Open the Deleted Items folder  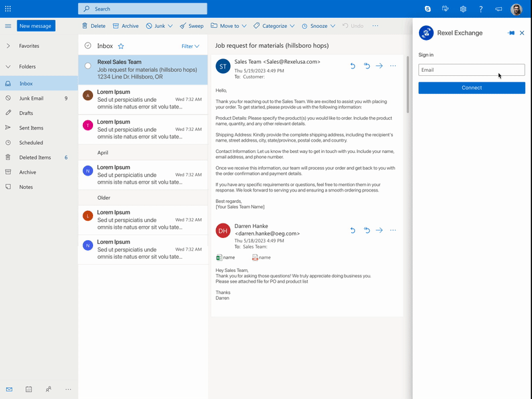[x=39, y=158]
